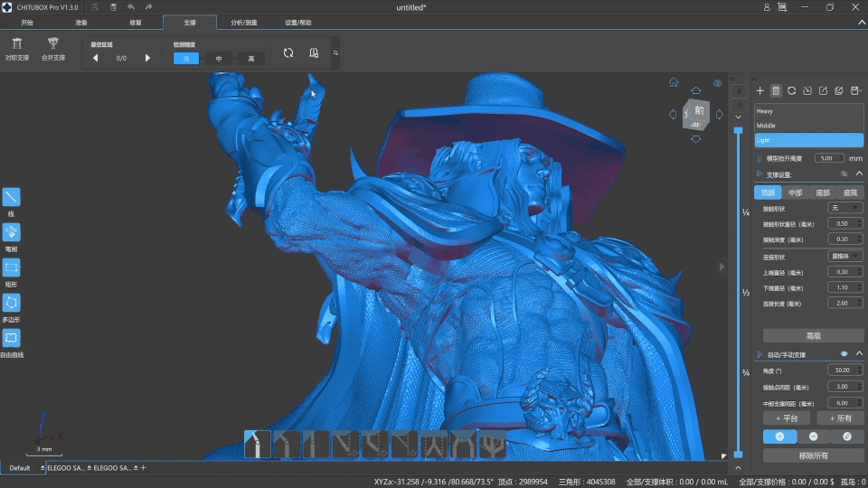Click the + 平台 button

787,418
